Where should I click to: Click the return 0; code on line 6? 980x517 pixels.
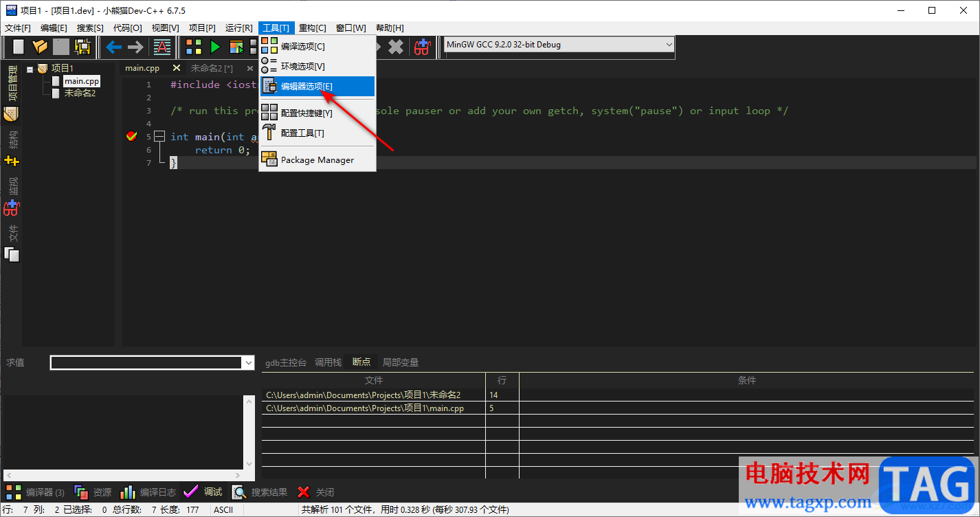point(223,150)
